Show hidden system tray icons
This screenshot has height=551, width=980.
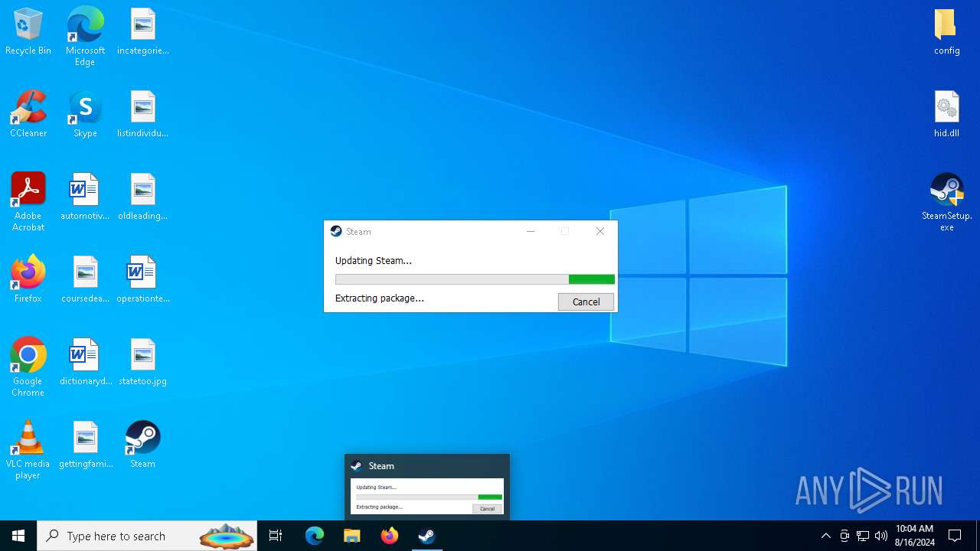point(825,536)
